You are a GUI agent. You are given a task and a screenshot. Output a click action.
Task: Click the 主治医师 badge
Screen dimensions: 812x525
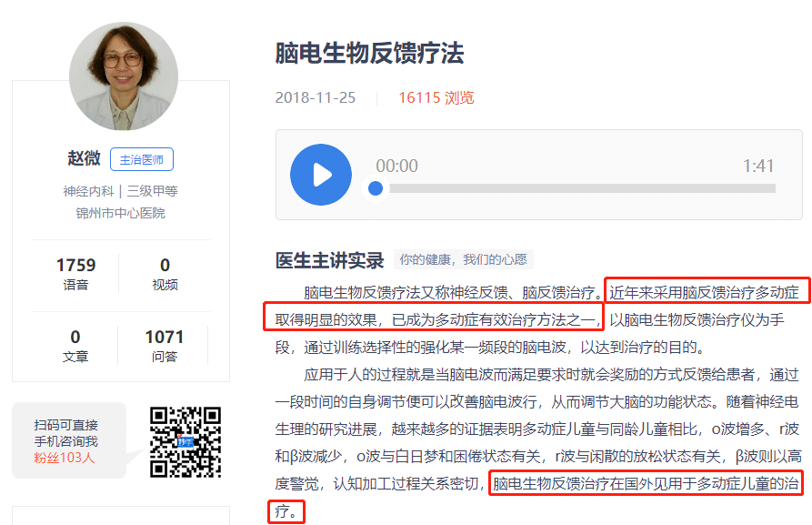pos(142,159)
